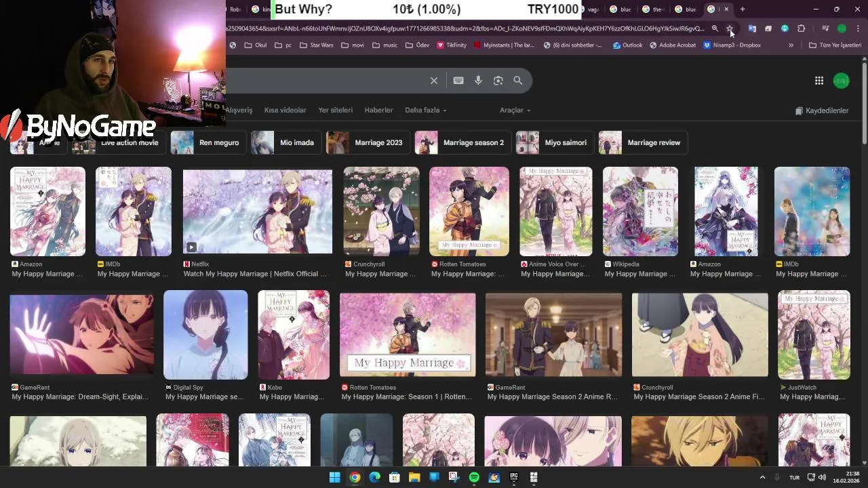The image size is (868, 488).
Task: Filter by Marriage 2023 chip
Action: pos(368,142)
